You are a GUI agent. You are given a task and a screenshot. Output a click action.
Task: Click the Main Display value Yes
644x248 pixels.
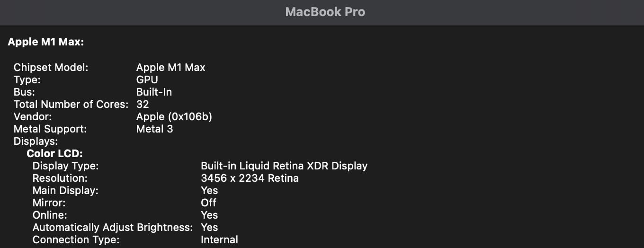209,191
